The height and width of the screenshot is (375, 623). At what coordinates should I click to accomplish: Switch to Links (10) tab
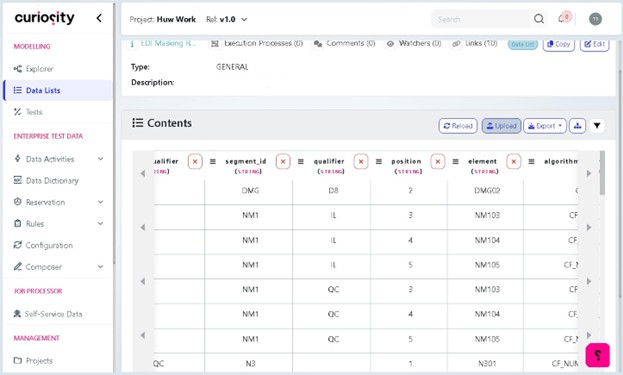(475, 43)
